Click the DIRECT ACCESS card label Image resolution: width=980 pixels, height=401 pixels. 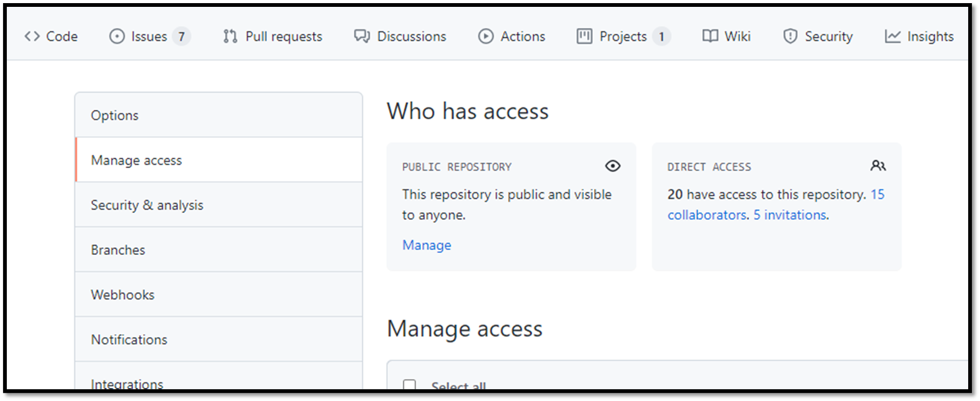709,167
